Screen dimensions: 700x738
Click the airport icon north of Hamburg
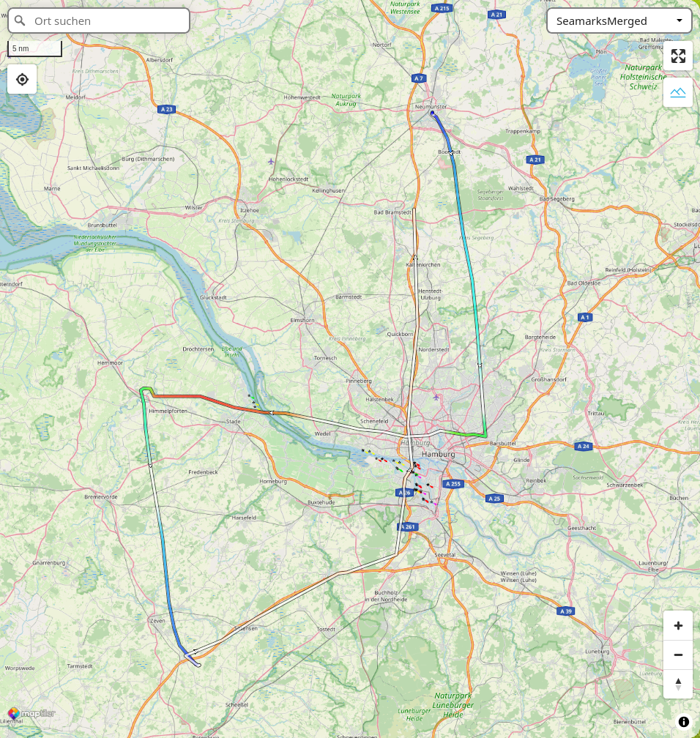click(436, 398)
